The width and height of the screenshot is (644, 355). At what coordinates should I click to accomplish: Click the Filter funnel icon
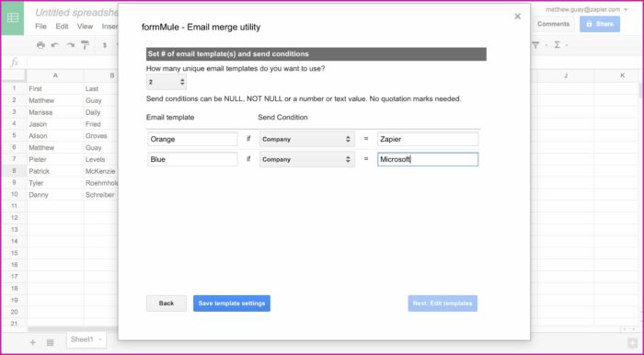tap(535, 45)
